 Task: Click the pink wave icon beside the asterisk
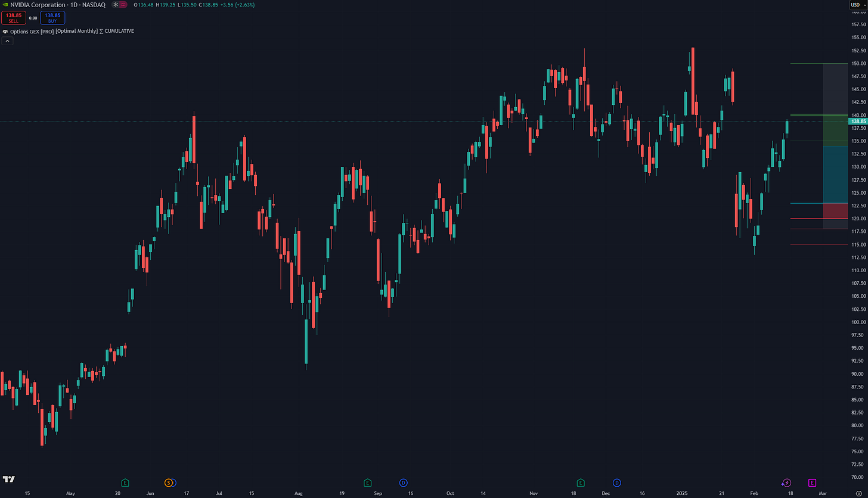(123, 5)
